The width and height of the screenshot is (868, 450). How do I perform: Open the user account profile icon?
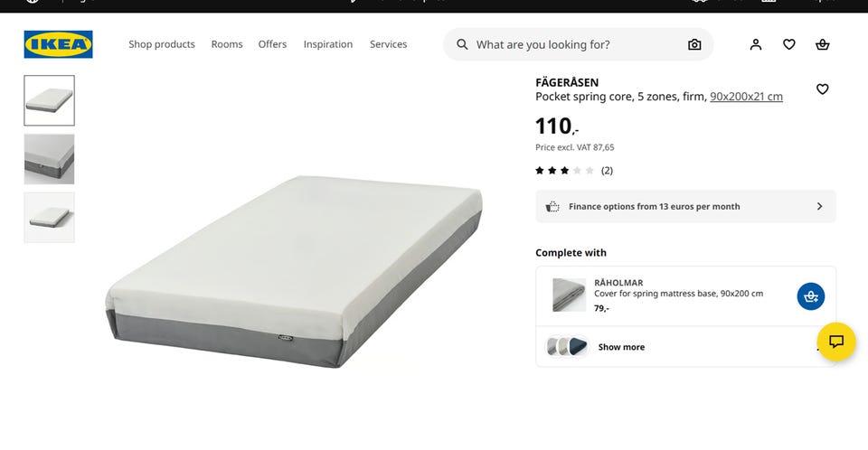[756, 44]
